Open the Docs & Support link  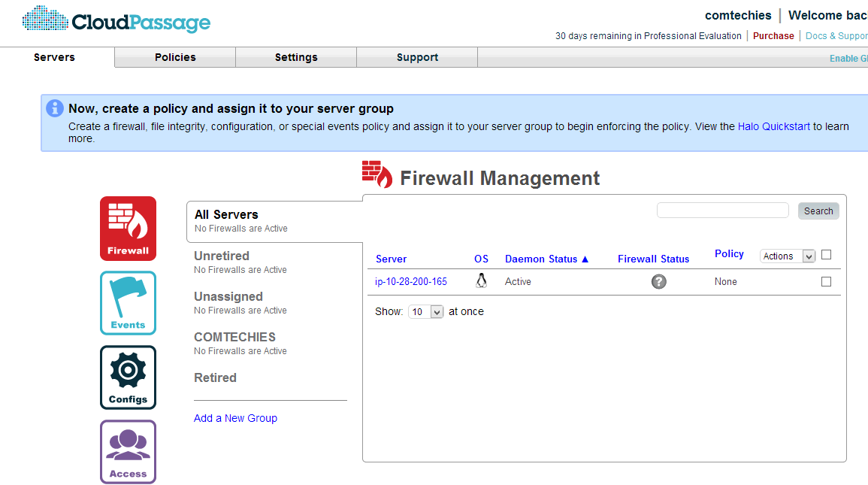click(836, 36)
